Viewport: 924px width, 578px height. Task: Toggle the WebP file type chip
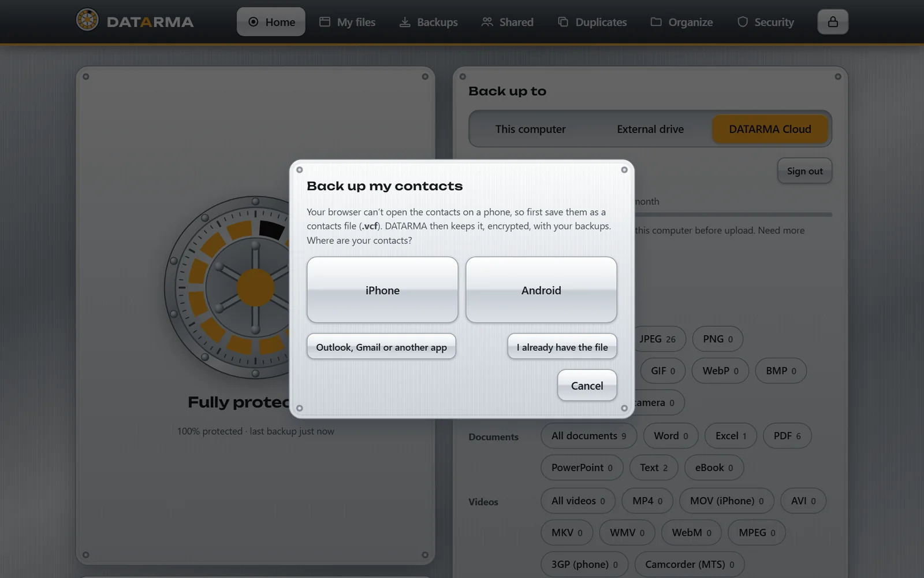[720, 370]
